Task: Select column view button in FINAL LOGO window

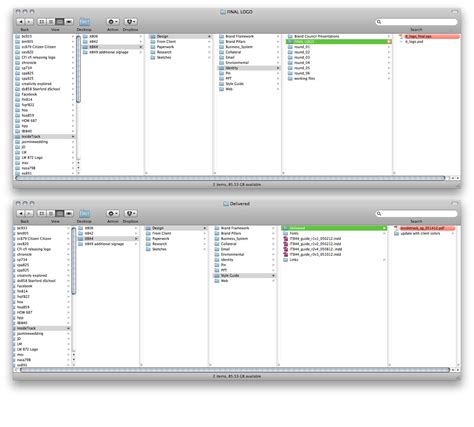Action: pyautogui.click(x=60, y=22)
